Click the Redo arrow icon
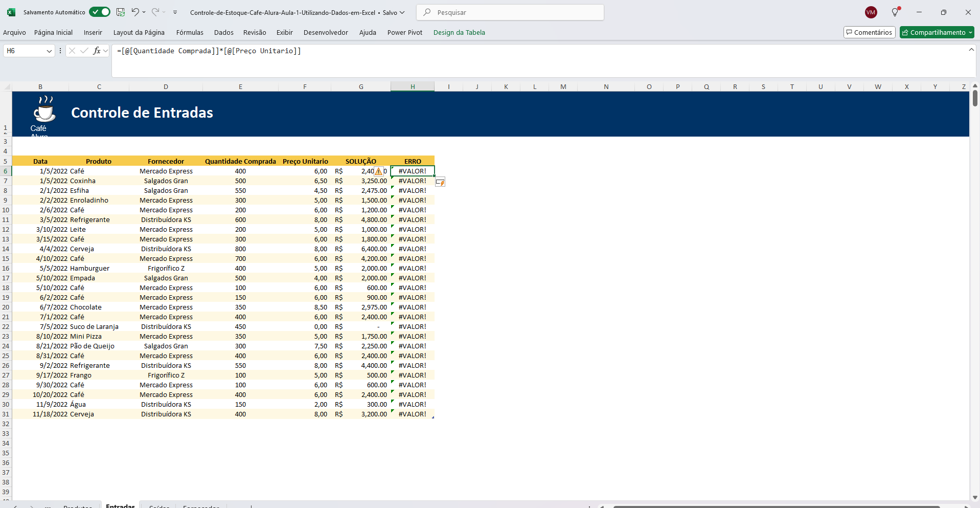This screenshot has width=980, height=508. [155, 12]
